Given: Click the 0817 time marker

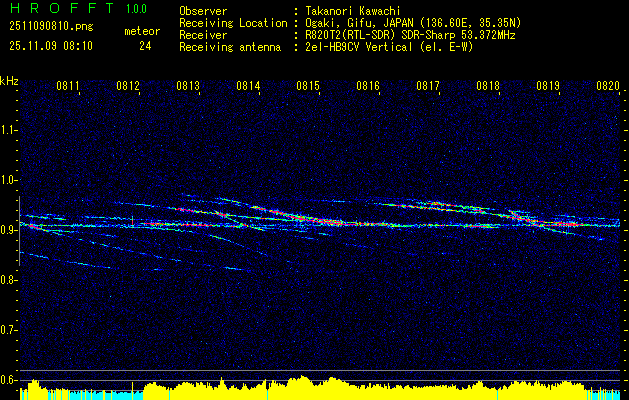Looking at the screenshot, I should coord(428,86).
